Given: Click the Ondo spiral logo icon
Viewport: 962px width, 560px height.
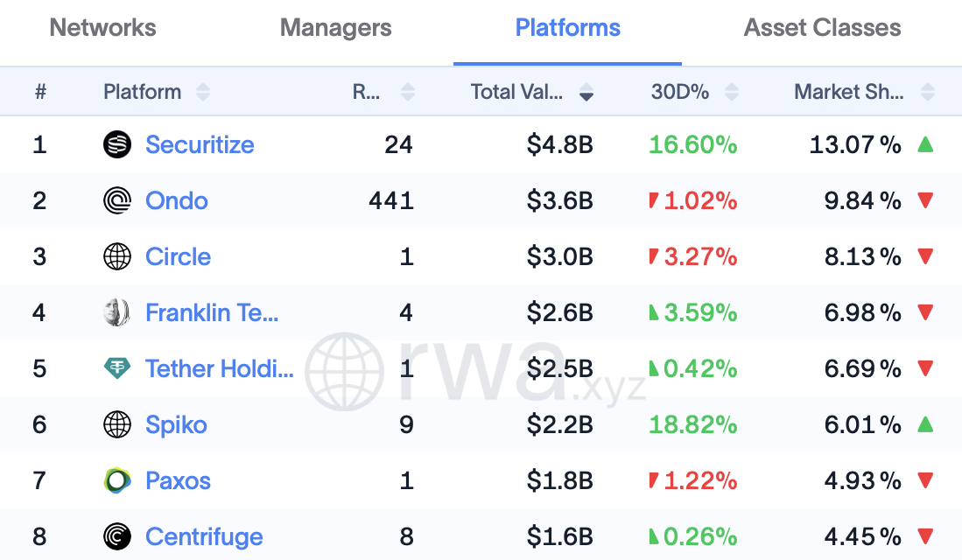Looking at the screenshot, I should [117, 200].
